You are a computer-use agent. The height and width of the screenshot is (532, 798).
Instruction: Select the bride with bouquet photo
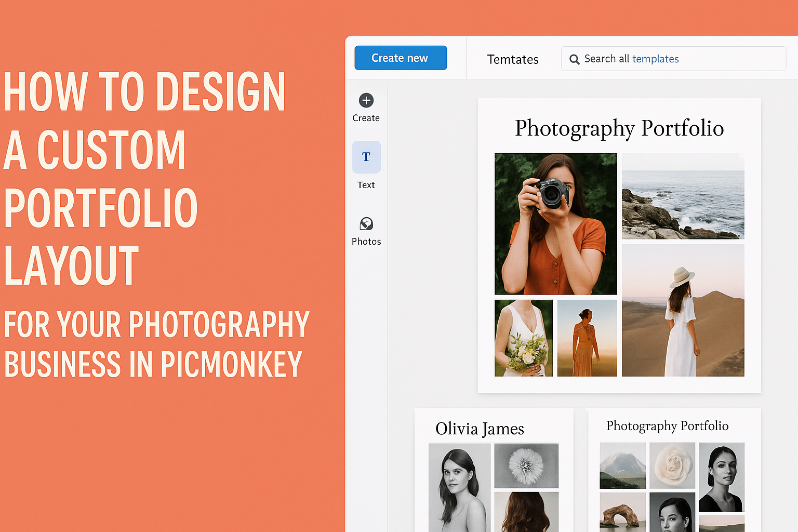click(x=524, y=338)
